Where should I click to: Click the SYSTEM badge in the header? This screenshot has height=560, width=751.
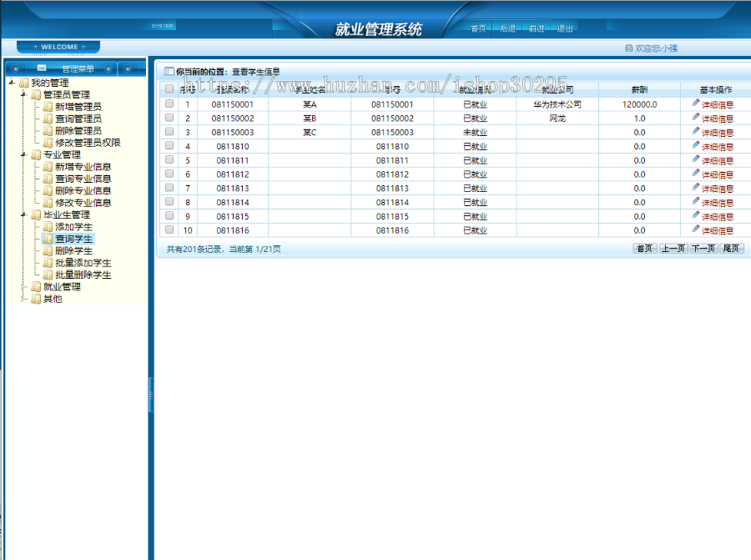[x=164, y=25]
